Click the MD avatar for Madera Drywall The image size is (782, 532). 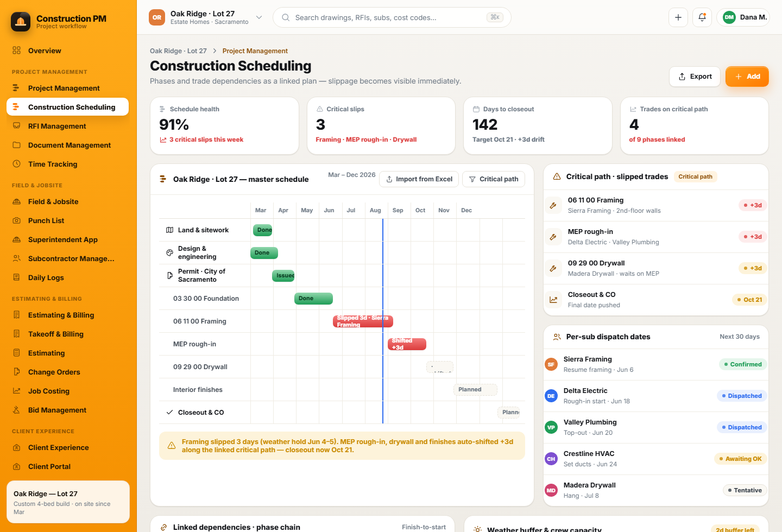click(x=551, y=490)
